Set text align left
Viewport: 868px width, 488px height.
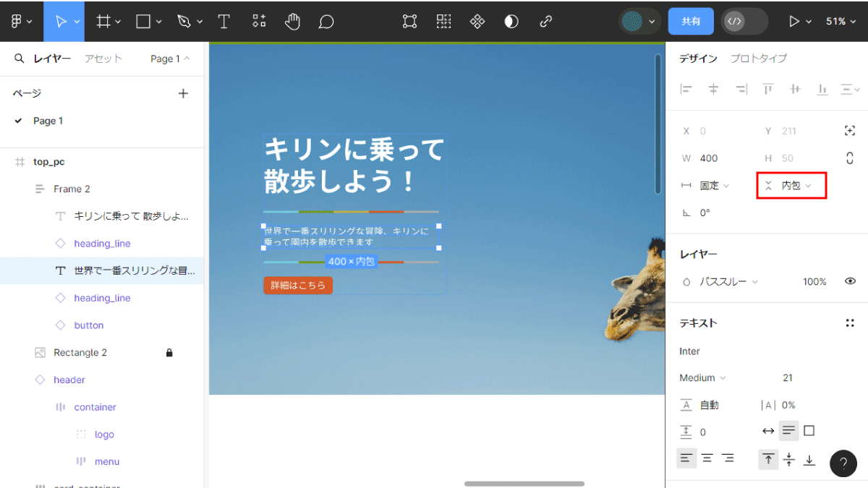pyautogui.click(x=686, y=458)
